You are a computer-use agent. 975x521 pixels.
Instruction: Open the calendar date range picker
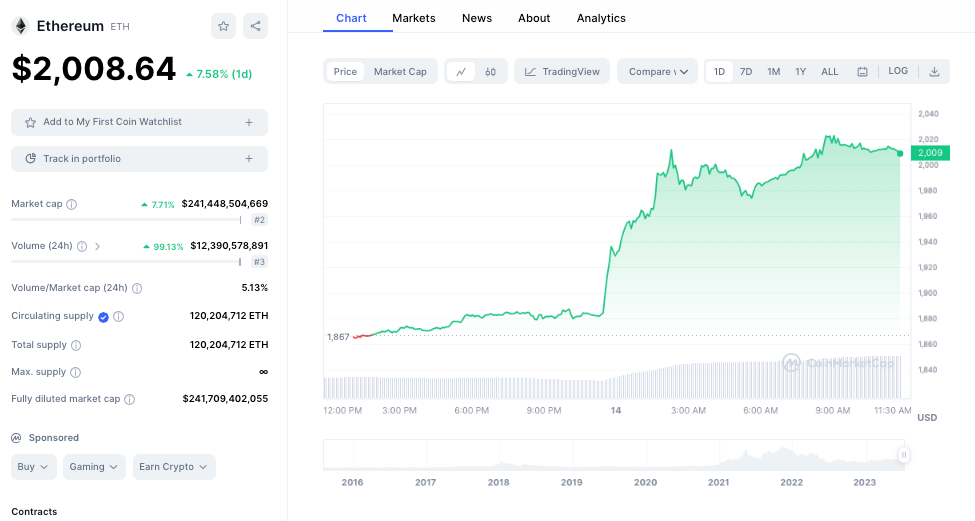(x=862, y=72)
